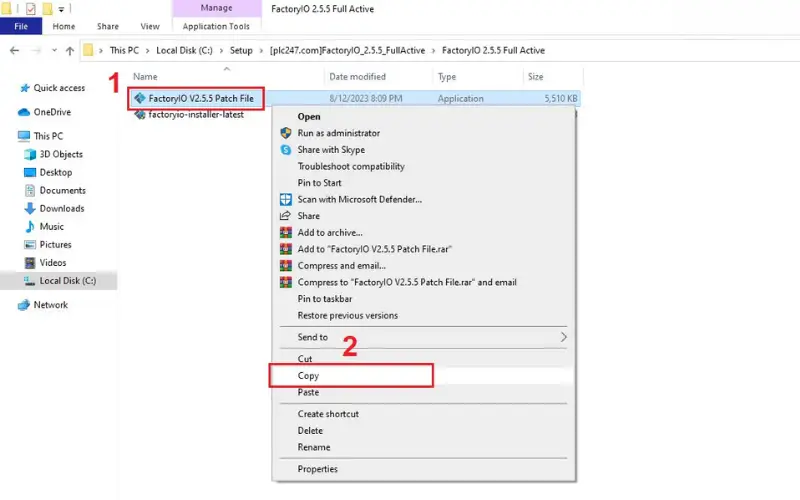Screen dimensions: 800x500
Task: Click FactoryIO 2.5.5 Full Active breadcrumb
Action: (493, 51)
